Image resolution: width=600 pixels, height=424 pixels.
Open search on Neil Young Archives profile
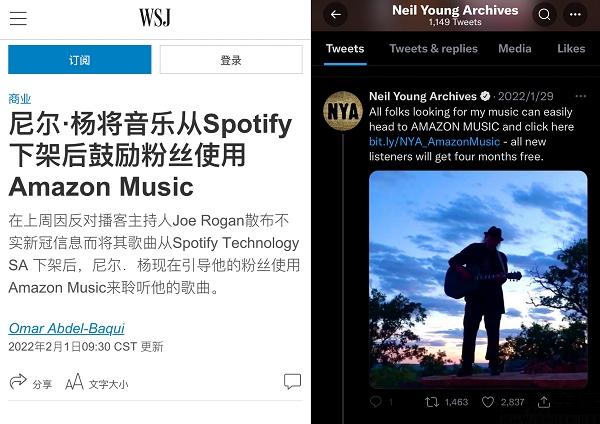click(544, 15)
